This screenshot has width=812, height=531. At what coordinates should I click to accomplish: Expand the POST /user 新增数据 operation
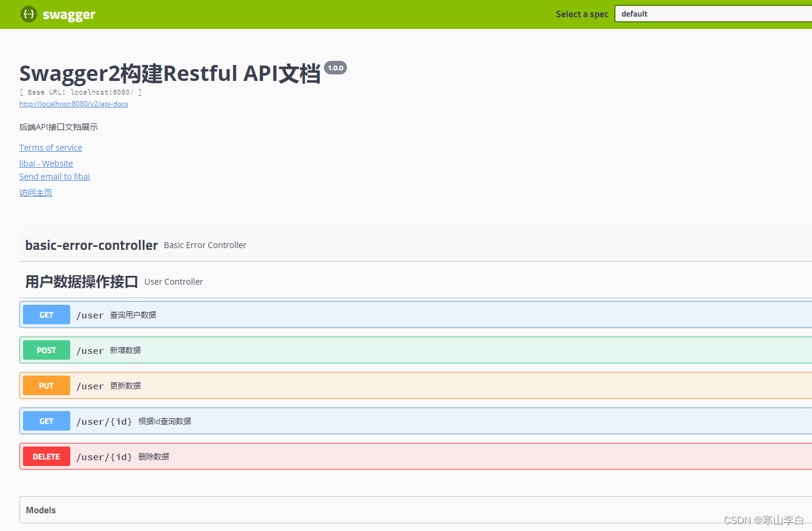point(416,350)
